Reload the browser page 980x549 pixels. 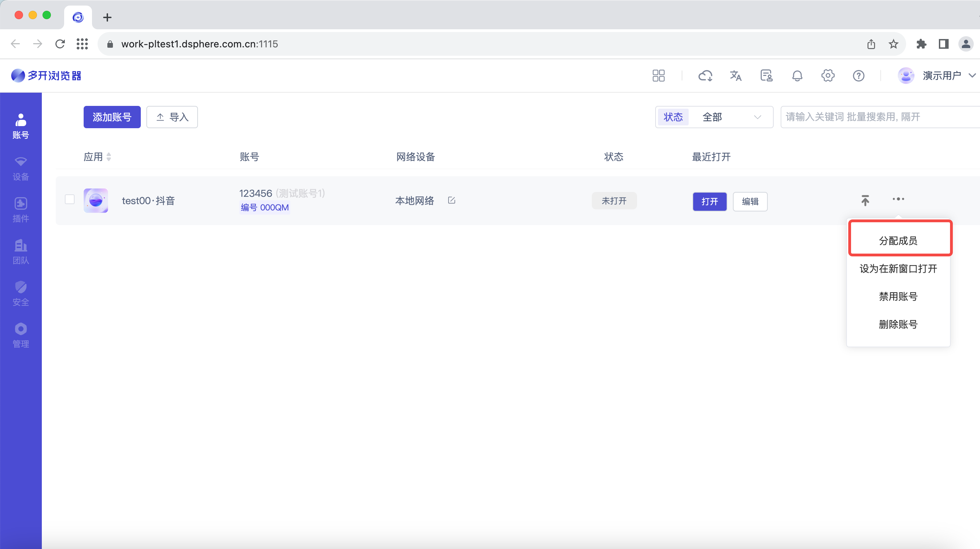(60, 44)
